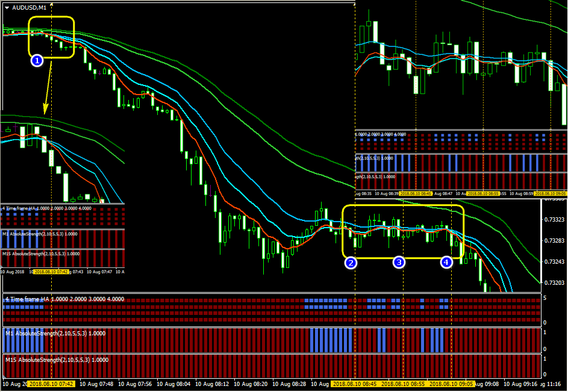The height and width of the screenshot is (392, 568).
Task: Click the 0.73243 price level on the axis
Action: 555,262
